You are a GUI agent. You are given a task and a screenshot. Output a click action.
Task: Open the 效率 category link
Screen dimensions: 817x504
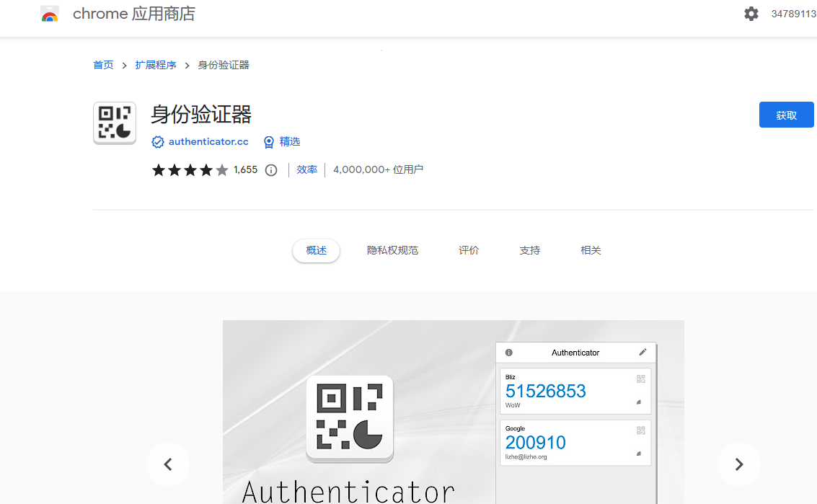pos(307,170)
